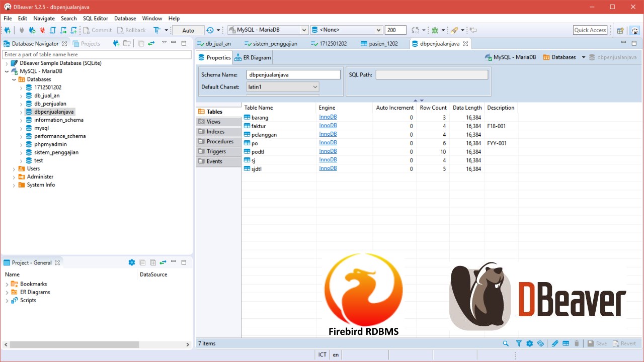644x362 pixels.
Task: Click the Connect plug icon in the toolbar
Action: point(22,30)
